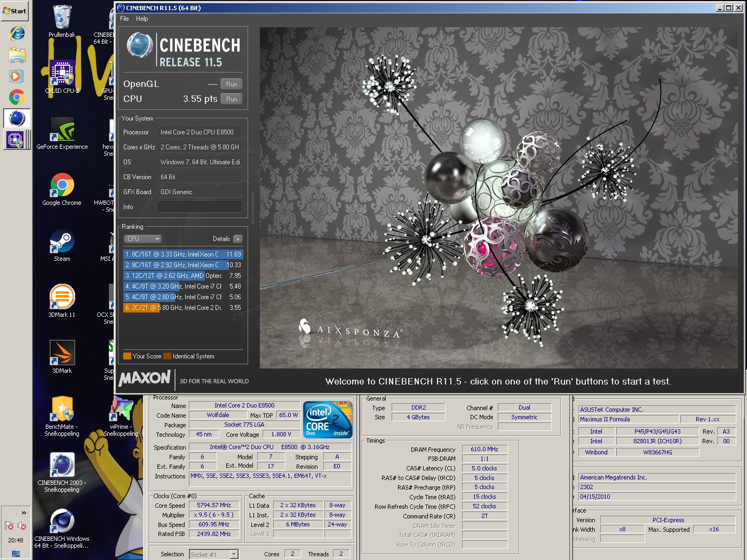This screenshot has width=747, height=560.
Task: Select the ranking row 8C/16T @ 3.33 GHz
Action: click(x=183, y=254)
